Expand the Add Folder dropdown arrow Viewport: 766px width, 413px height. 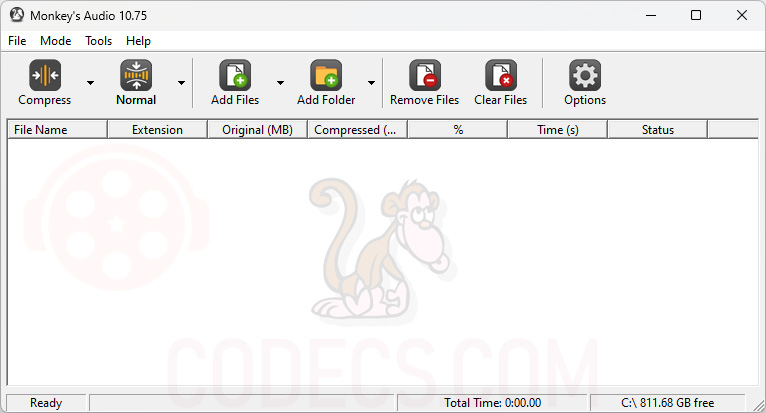[x=371, y=83]
